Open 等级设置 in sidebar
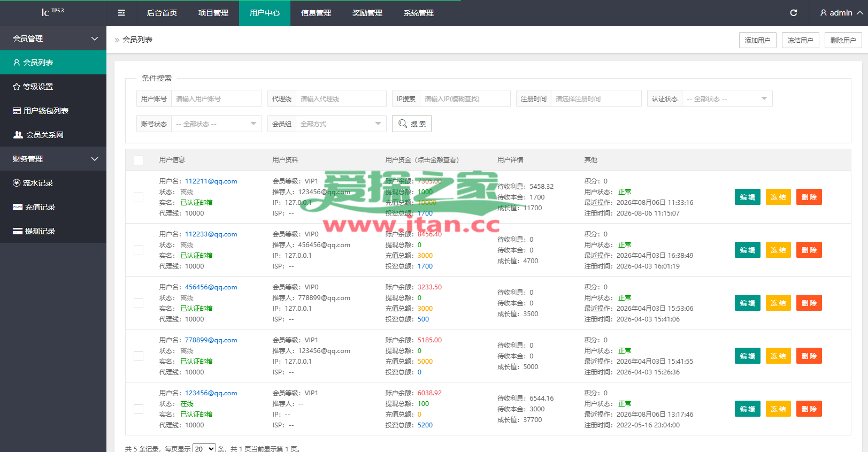868x452 pixels. (53, 87)
